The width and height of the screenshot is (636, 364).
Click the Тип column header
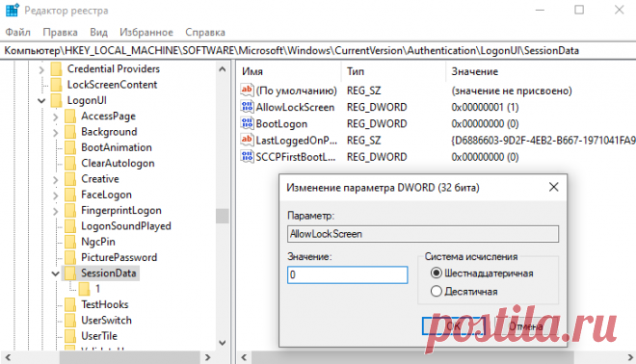(x=393, y=71)
